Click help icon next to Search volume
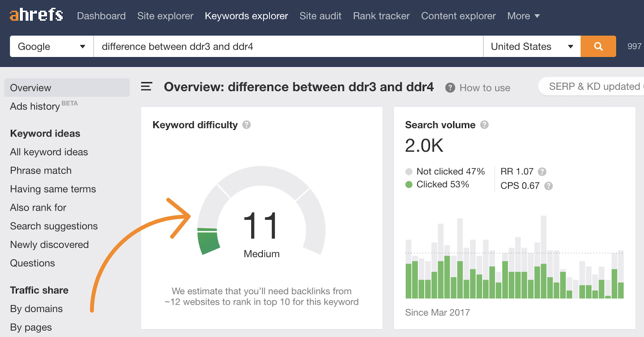This screenshot has width=644, height=337. click(485, 125)
